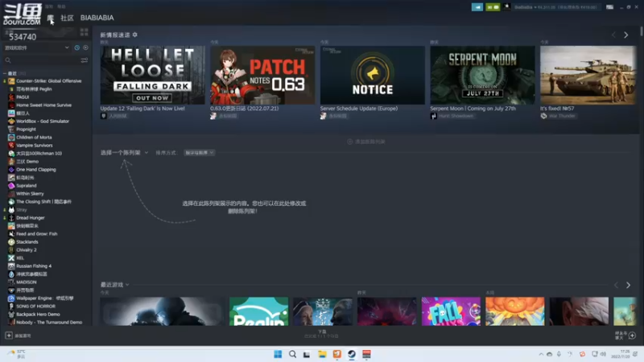Image resolution: width=644 pixels, height=362 pixels.
Task: Click add new shelf button
Action: 366,142
